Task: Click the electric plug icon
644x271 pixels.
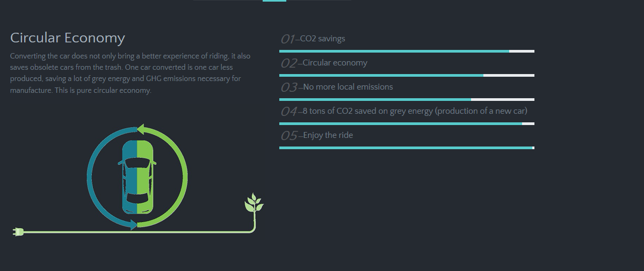Action: [x=18, y=232]
